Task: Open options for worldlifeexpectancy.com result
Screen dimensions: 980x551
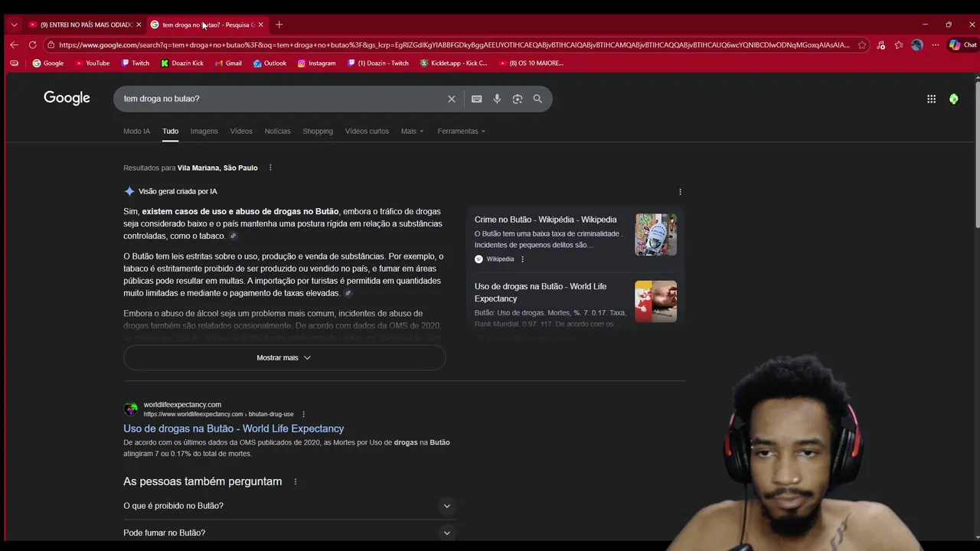Action: (x=303, y=414)
